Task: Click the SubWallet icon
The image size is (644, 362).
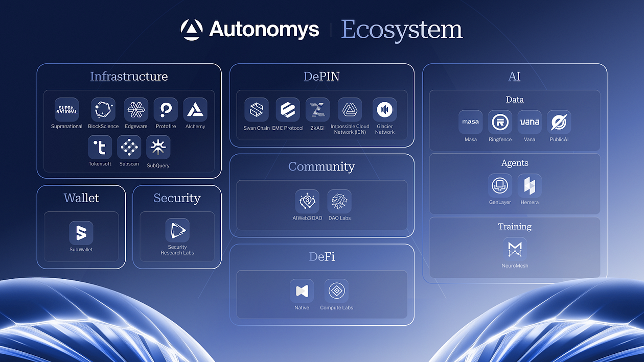Action: coord(81,233)
